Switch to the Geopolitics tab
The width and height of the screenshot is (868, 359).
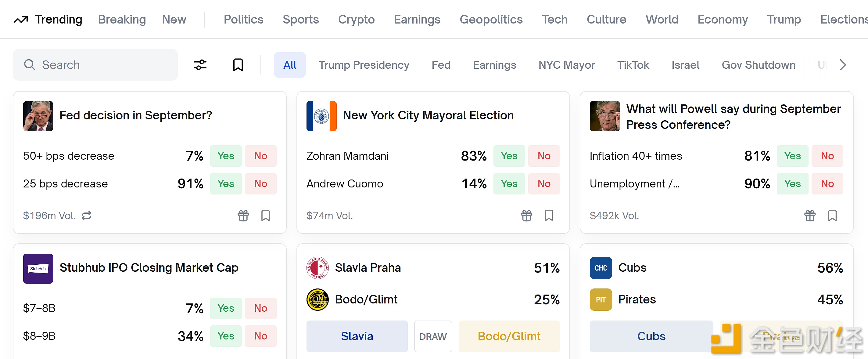491,20
